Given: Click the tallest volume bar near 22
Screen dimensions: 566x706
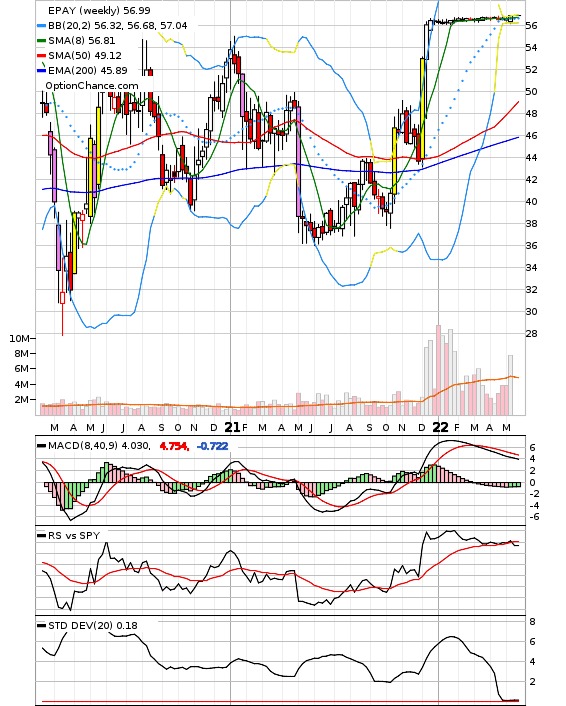Looking at the screenshot, I should 438,370.
